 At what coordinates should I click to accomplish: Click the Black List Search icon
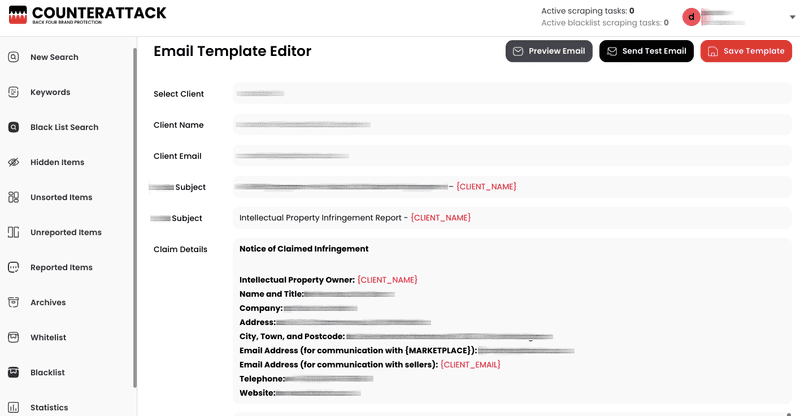[x=13, y=127]
